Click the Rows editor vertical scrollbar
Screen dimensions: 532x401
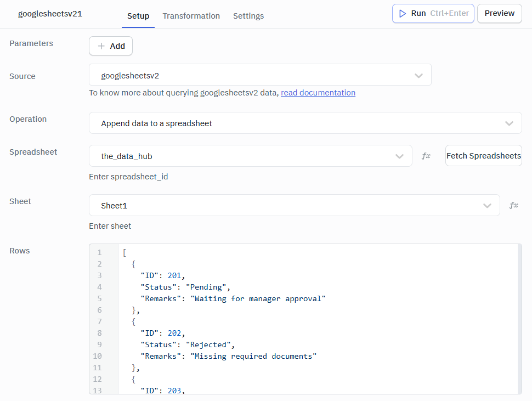[519, 318]
